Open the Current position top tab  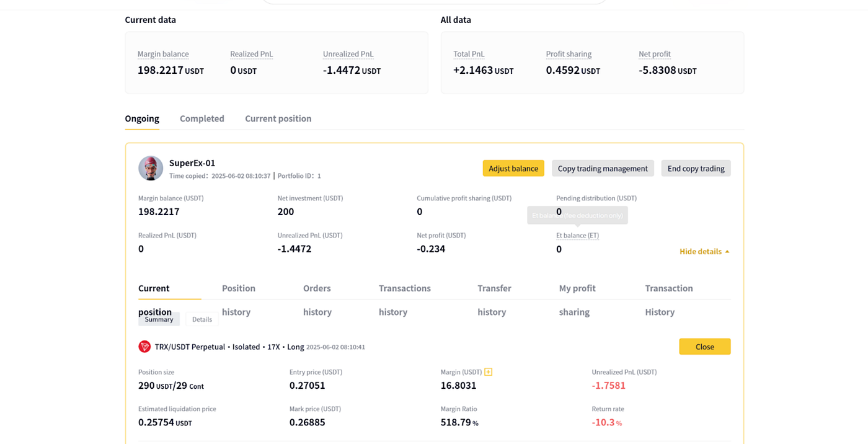tap(278, 118)
